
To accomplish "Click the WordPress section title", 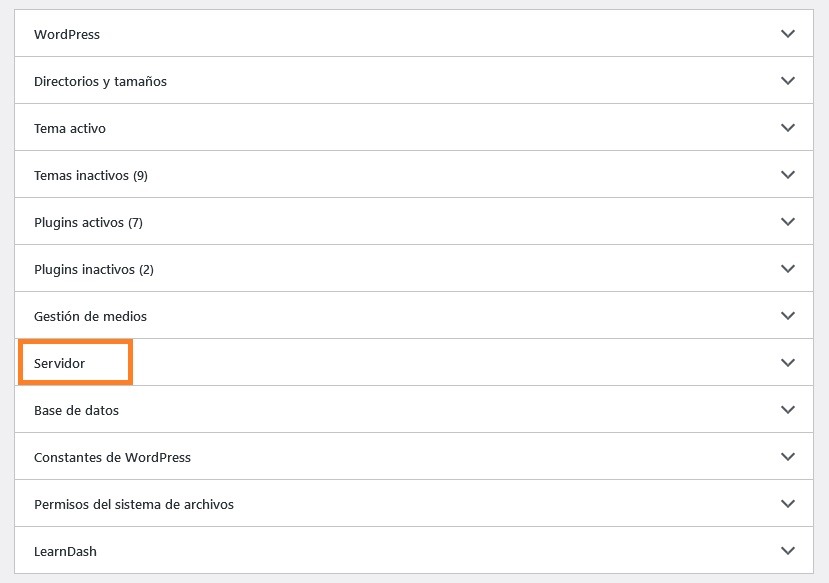I will [67, 34].
